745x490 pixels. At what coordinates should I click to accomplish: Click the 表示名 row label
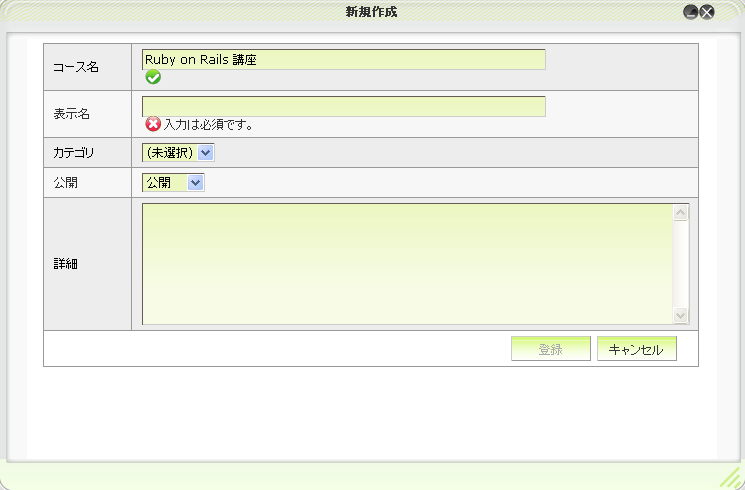71,114
